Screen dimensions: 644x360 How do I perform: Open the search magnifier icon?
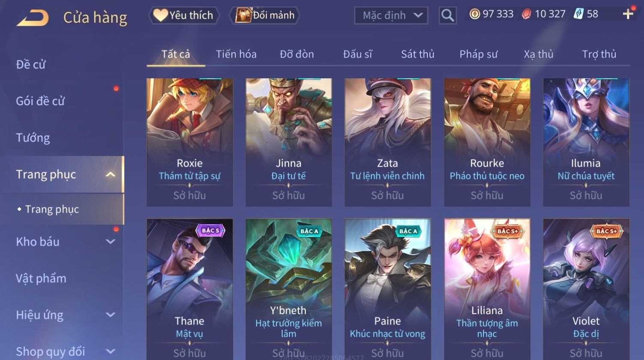pos(447,15)
